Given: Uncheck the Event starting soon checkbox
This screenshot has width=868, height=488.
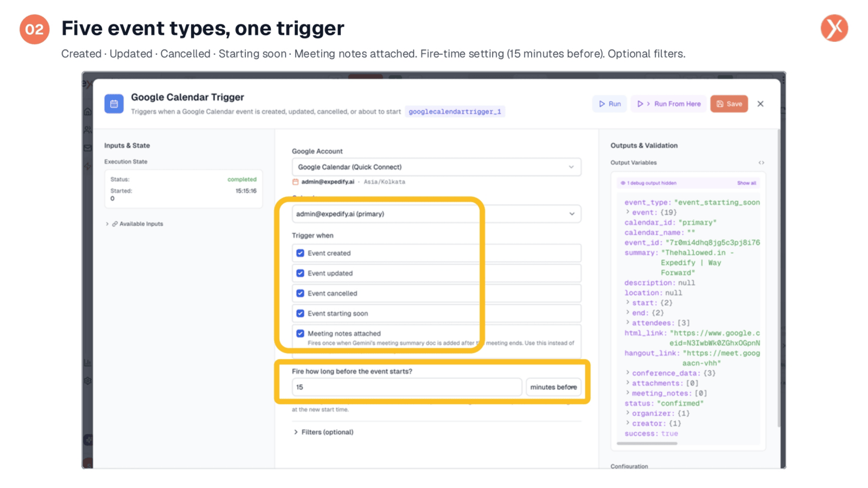Looking at the screenshot, I should (300, 313).
